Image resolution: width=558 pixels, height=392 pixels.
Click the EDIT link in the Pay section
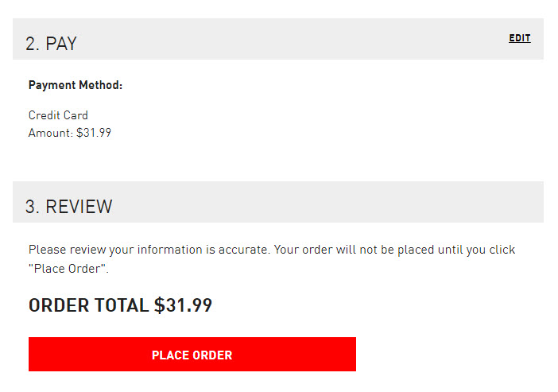click(x=520, y=38)
